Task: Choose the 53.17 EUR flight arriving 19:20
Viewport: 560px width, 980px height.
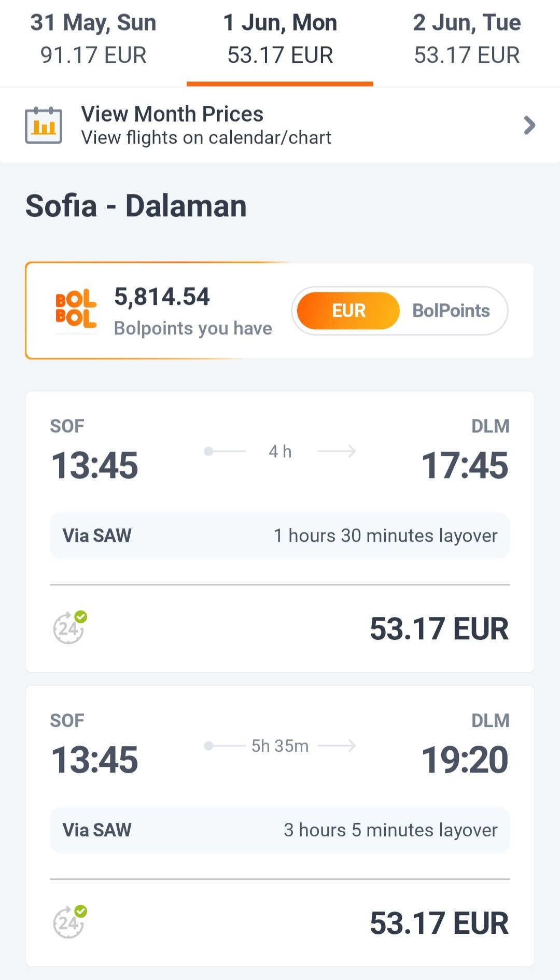Action: 439,923
